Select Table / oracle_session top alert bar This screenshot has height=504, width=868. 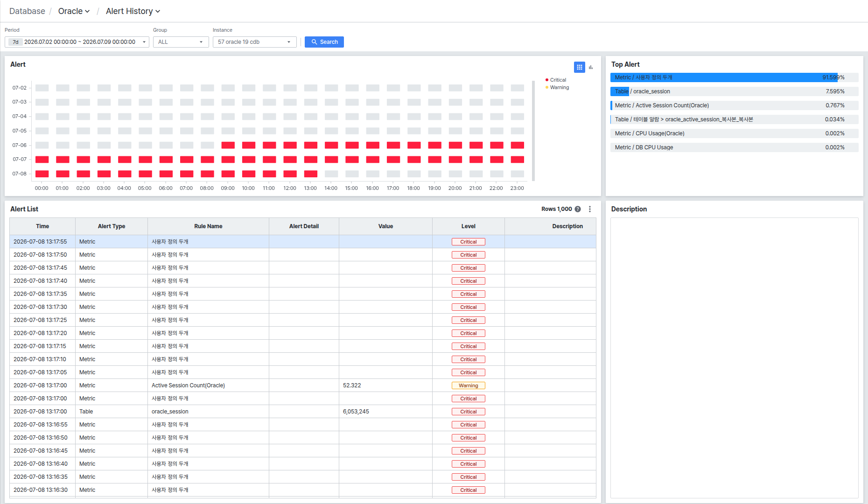(x=734, y=91)
